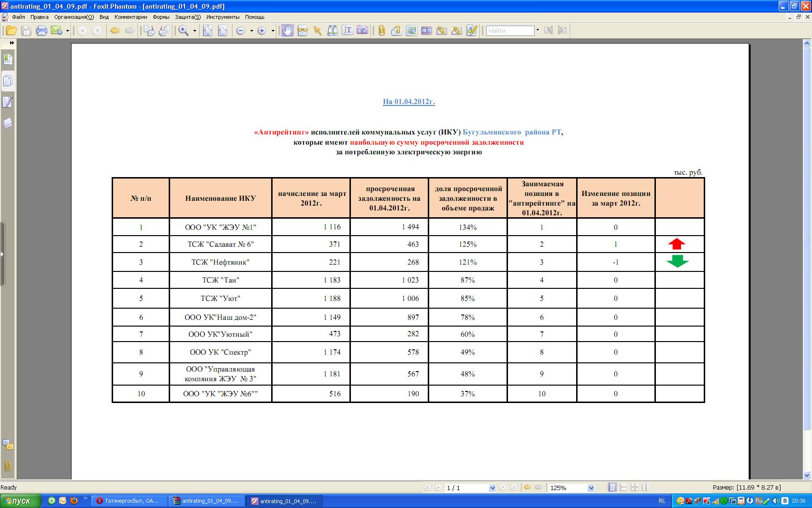Open the Файл menu
812x508 pixels.
(19, 17)
